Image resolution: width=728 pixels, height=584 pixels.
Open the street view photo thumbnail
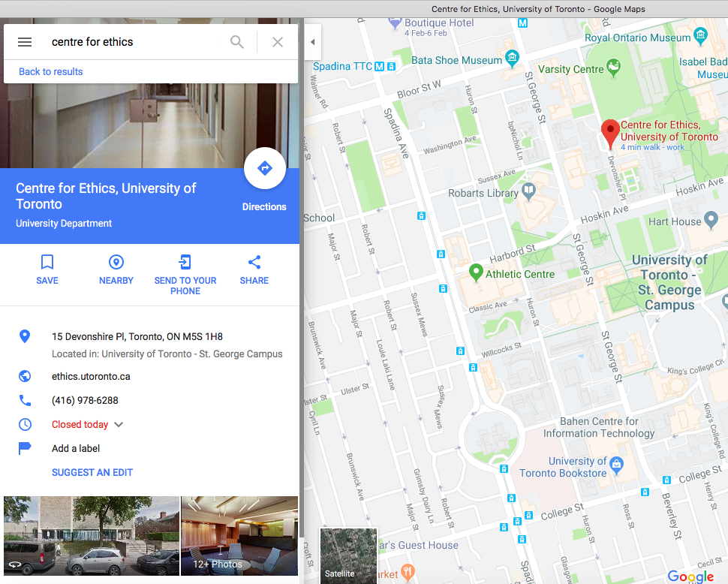pyautogui.click(x=92, y=536)
